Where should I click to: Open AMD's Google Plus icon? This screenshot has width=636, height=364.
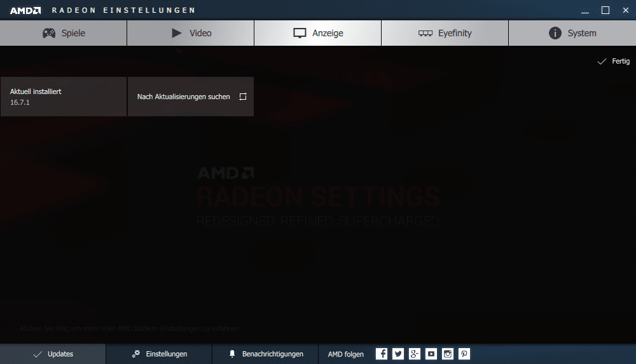[415, 354]
